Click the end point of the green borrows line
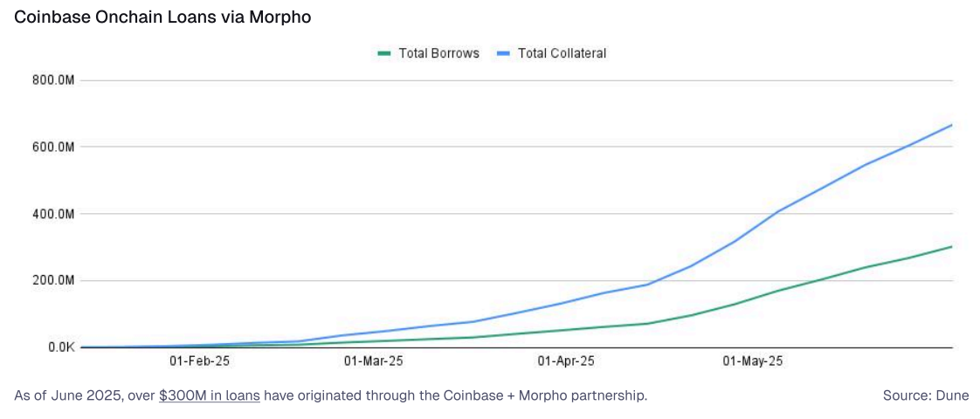This screenshot has height=419, width=980. coord(951,247)
